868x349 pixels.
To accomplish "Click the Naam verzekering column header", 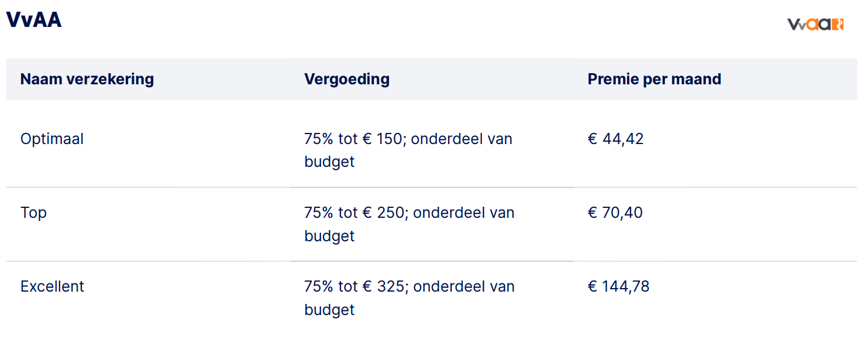I will (x=87, y=79).
